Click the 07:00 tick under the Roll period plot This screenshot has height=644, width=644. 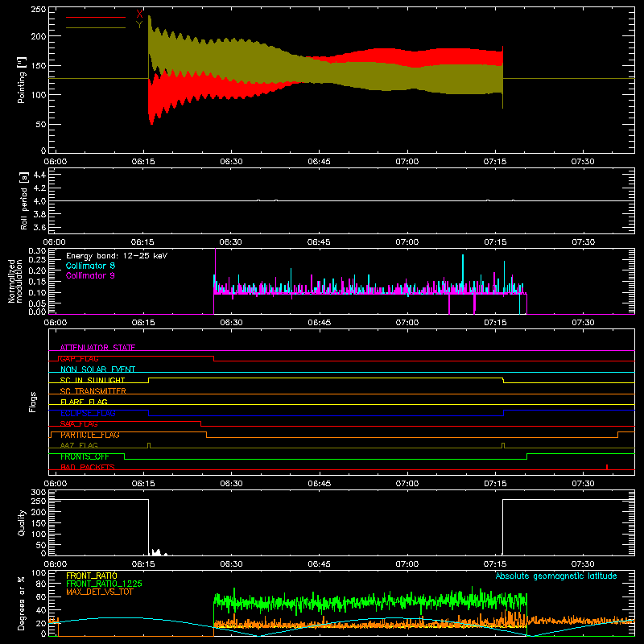[407, 242]
